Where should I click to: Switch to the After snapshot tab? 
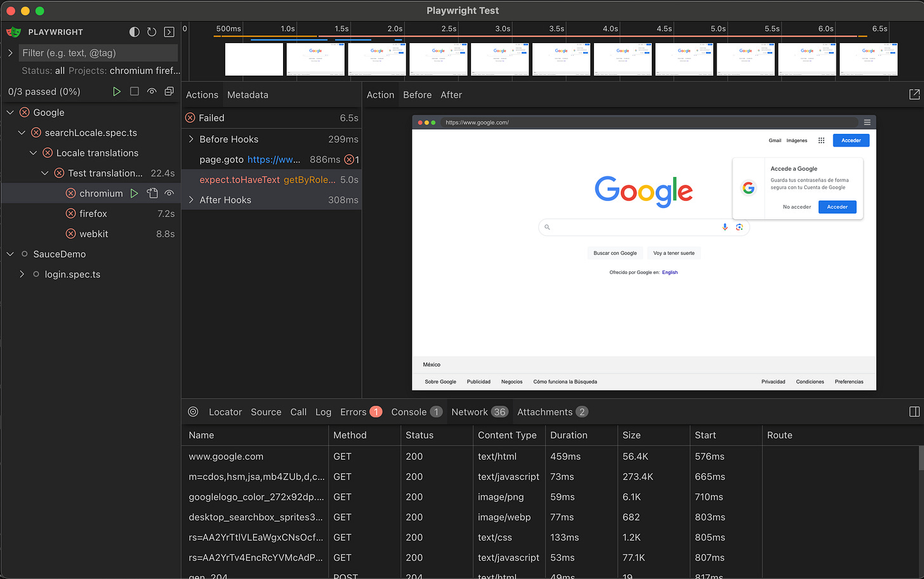pos(451,94)
